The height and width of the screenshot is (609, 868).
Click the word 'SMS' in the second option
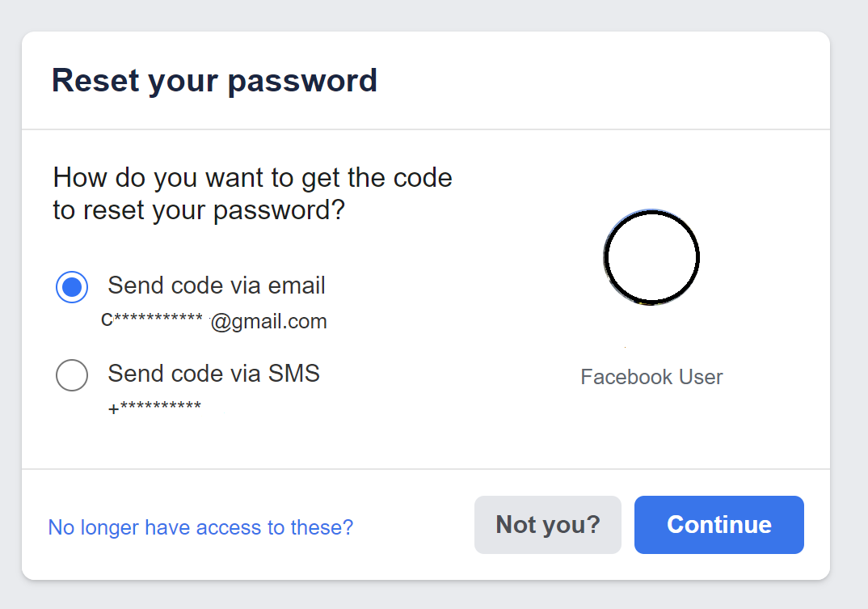293,374
